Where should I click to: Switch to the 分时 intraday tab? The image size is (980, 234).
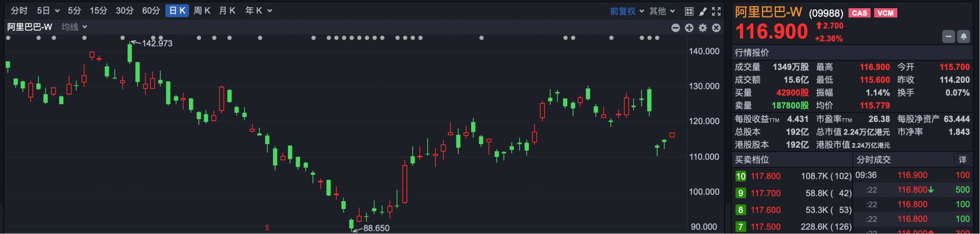tap(19, 11)
